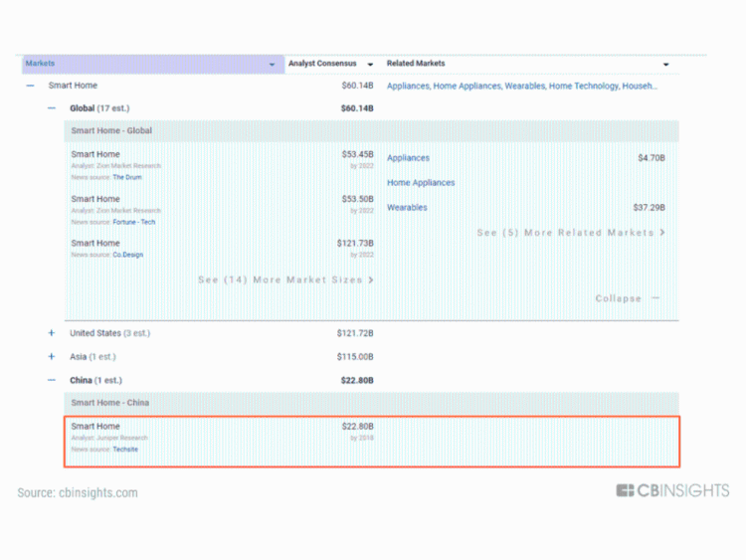The width and height of the screenshot is (746, 560).
Task: Open the Techsite news source link
Action: (126, 450)
